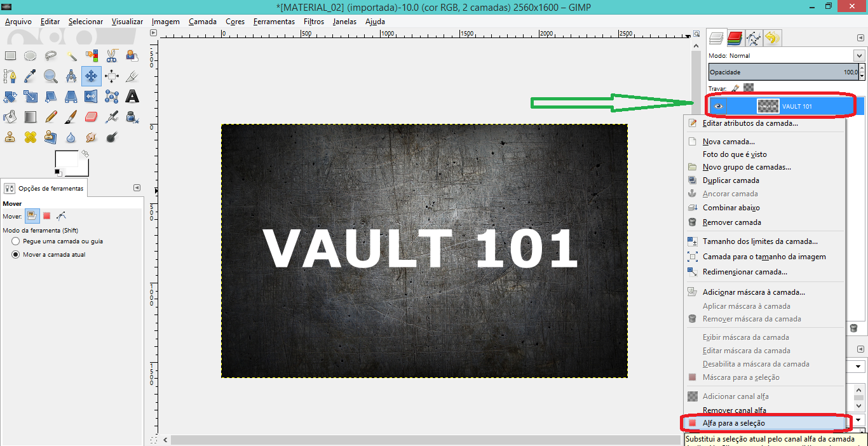Select the Zoom magnifier tool
Image resolution: width=868 pixels, height=446 pixels.
coord(51,76)
